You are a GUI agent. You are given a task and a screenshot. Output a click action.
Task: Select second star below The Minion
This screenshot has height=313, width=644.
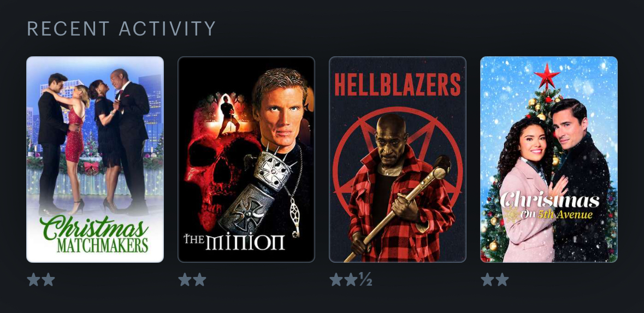tap(199, 280)
